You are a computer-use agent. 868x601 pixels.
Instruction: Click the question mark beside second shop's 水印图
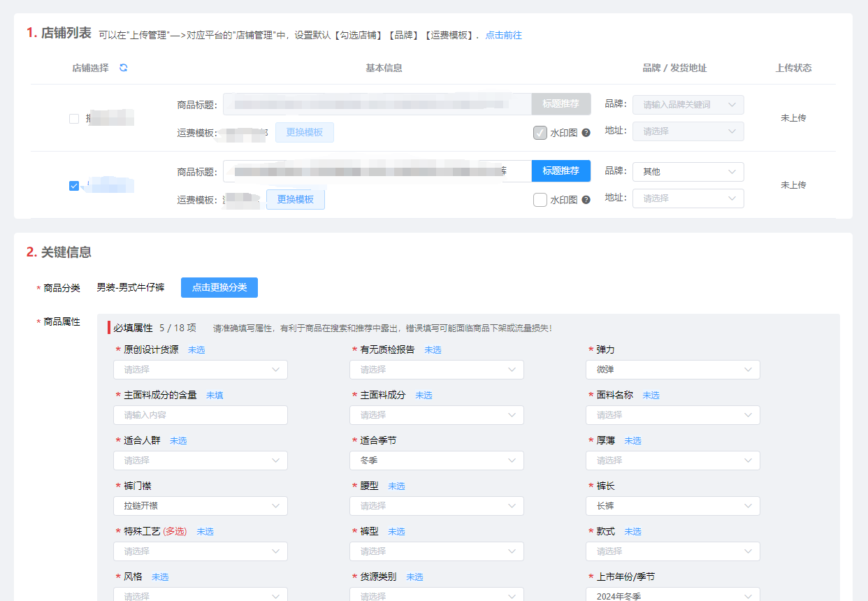click(x=586, y=199)
